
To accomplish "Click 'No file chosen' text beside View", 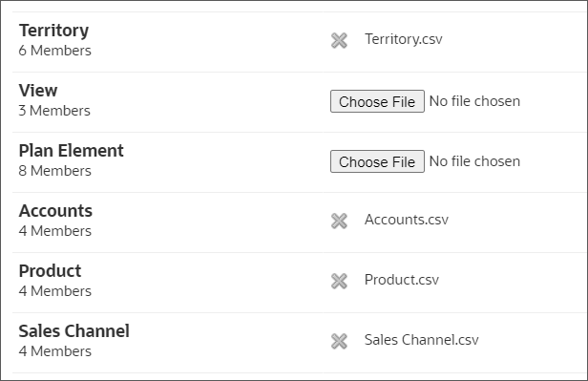I will coord(474,101).
